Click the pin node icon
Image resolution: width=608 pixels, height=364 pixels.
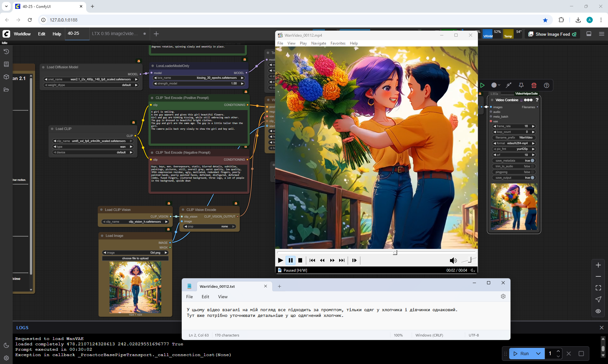click(x=521, y=85)
